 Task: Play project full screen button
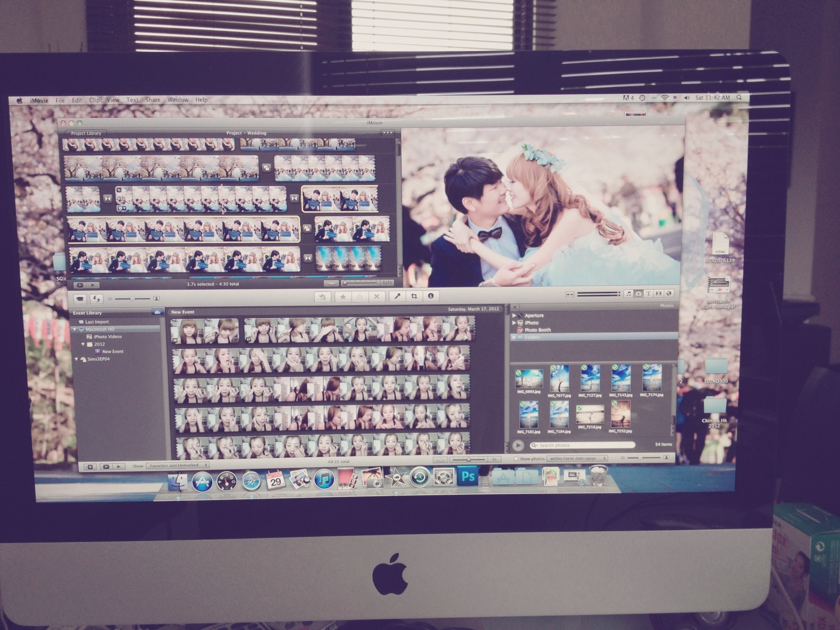[x=79, y=285]
